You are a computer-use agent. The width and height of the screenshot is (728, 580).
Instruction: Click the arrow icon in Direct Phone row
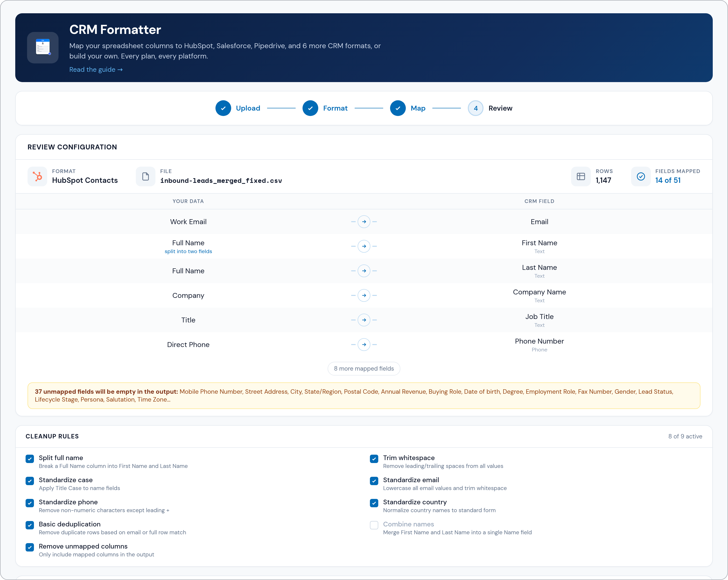pos(364,345)
